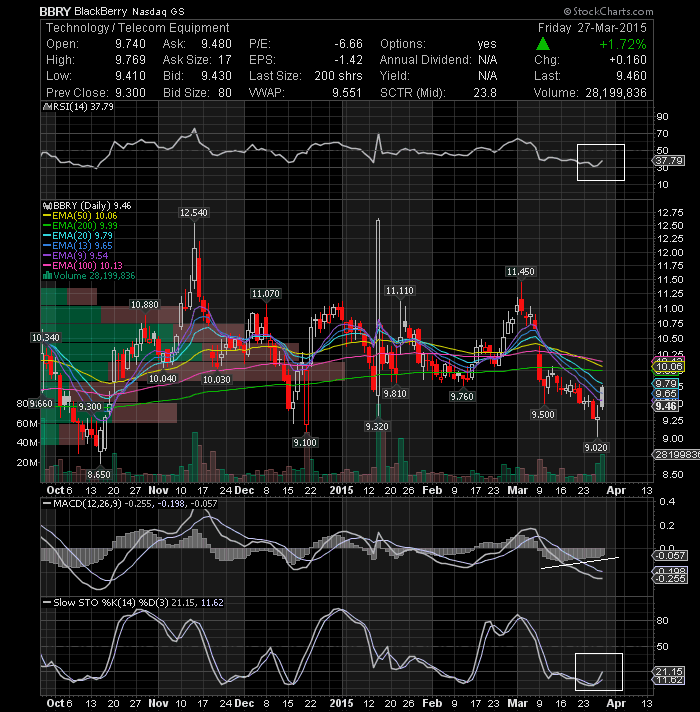Click the Low value 9.410

click(x=130, y=76)
